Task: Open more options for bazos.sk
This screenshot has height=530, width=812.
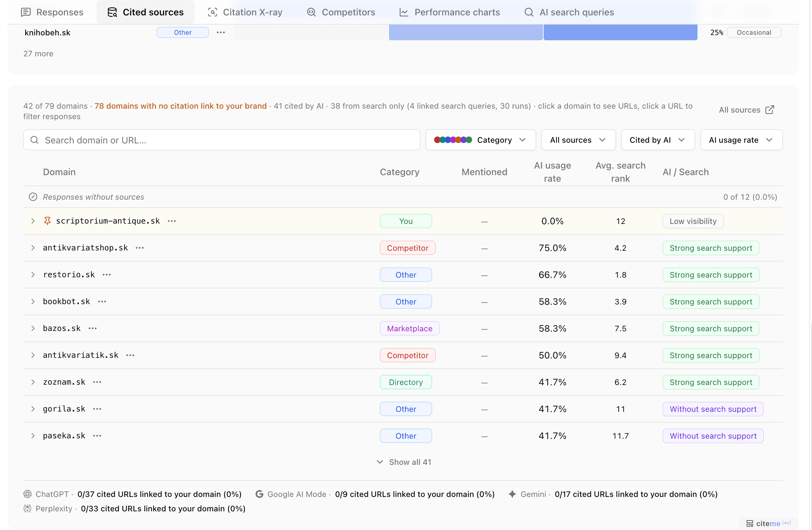Action: coord(93,328)
